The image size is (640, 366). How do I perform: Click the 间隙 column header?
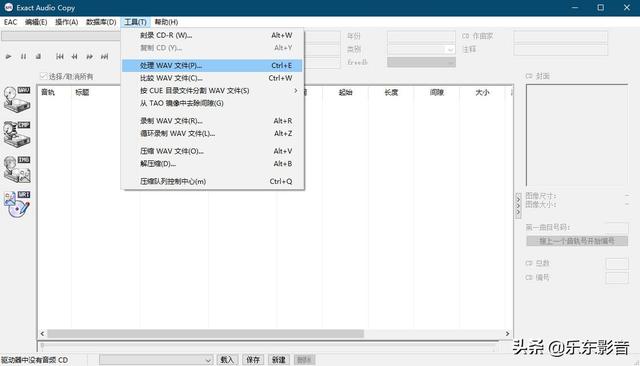437,92
